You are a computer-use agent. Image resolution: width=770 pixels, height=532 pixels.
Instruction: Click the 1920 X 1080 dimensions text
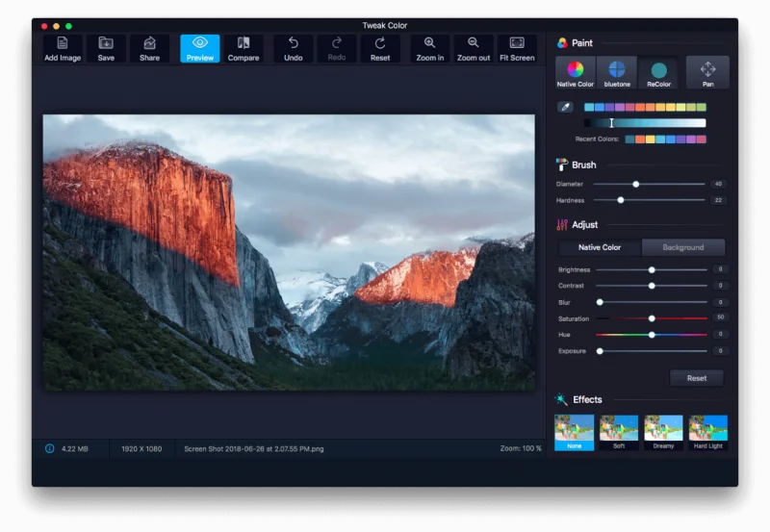pyautogui.click(x=141, y=448)
